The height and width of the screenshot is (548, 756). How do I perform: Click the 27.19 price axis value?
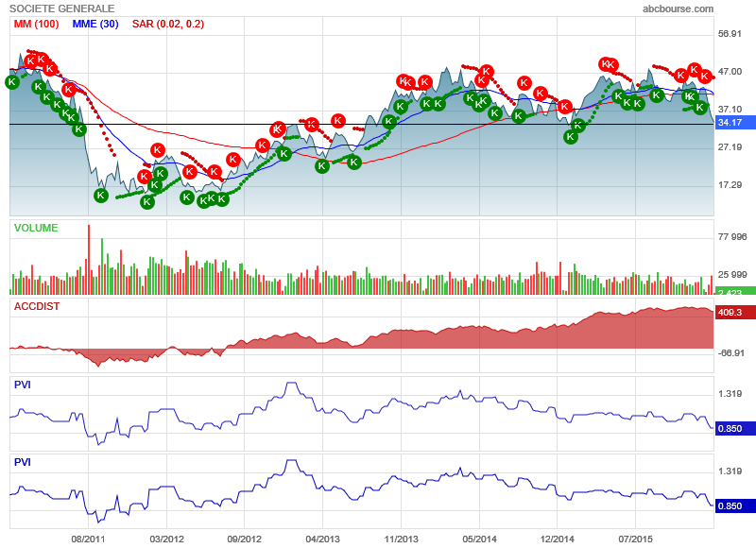click(730, 147)
